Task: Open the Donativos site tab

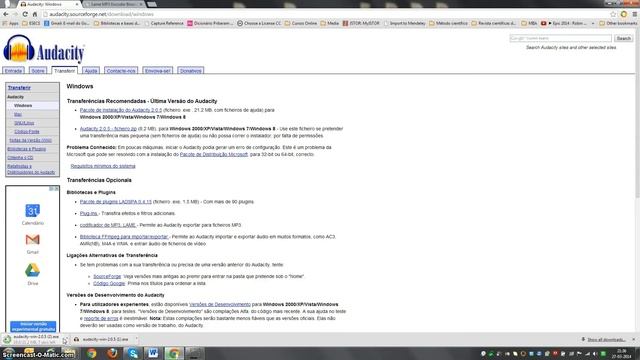Action: (191, 71)
